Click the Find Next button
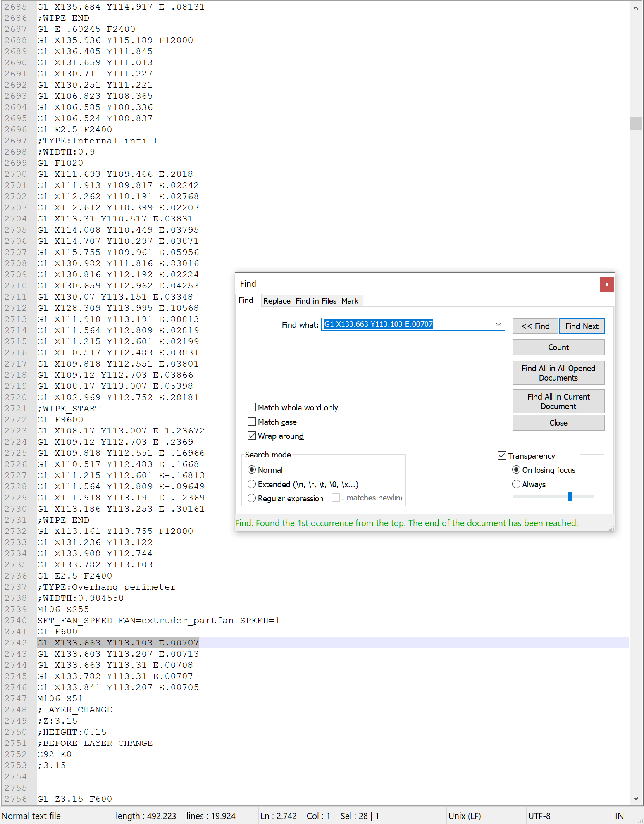The image size is (644, 824). click(582, 326)
